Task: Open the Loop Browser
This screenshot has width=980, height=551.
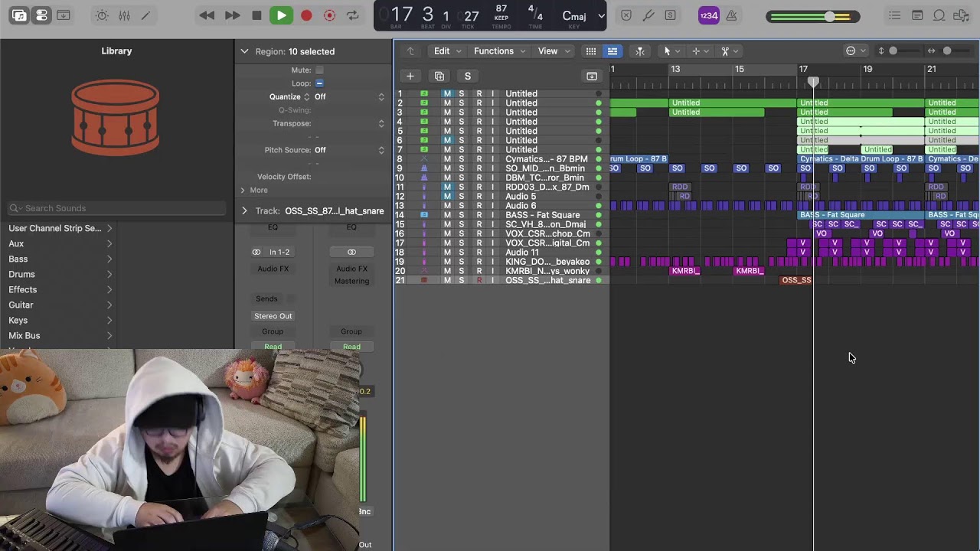Action: (939, 15)
